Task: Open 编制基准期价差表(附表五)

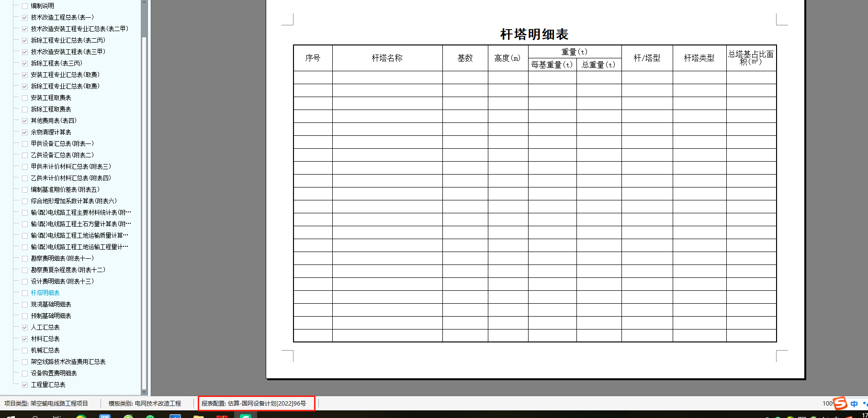Action: tap(65, 189)
